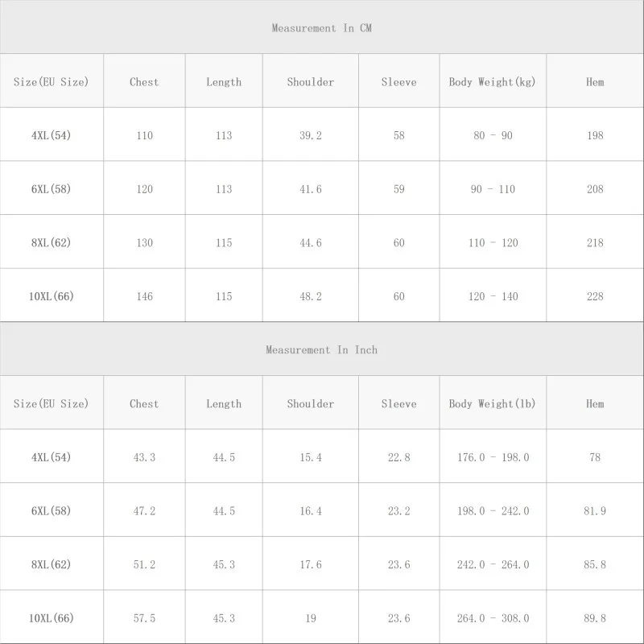The width and height of the screenshot is (644, 644).
Task: Select hem value 228 in CM table
Action: 595,296
